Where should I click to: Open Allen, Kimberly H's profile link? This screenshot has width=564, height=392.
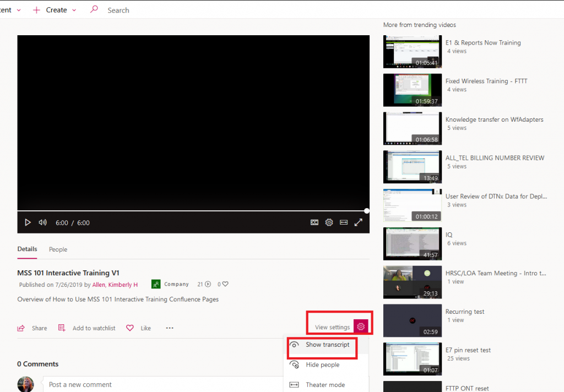(115, 285)
